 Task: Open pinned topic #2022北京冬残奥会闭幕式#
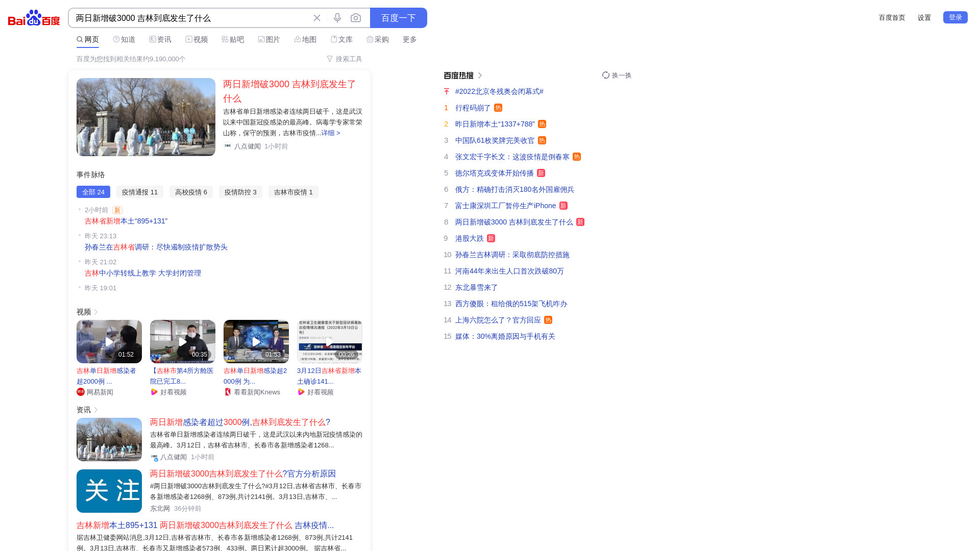(499, 91)
